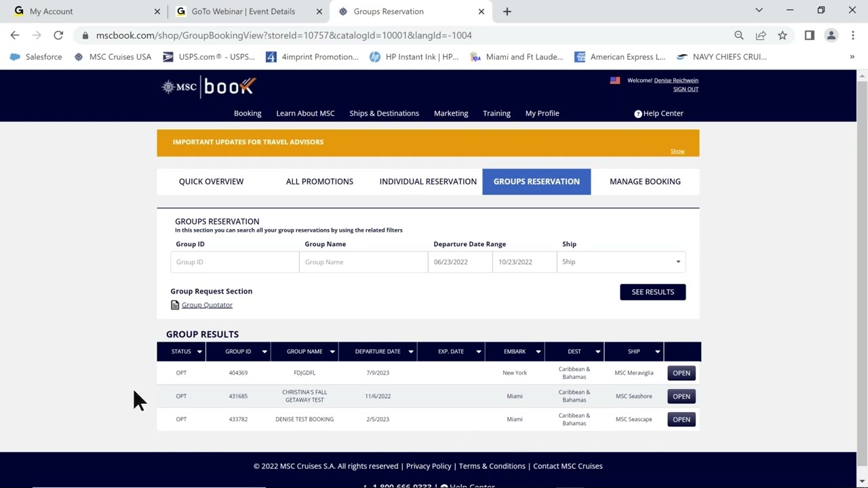Open the browser side panel icon
This screenshot has height=488, width=868.
coord(810,35)
